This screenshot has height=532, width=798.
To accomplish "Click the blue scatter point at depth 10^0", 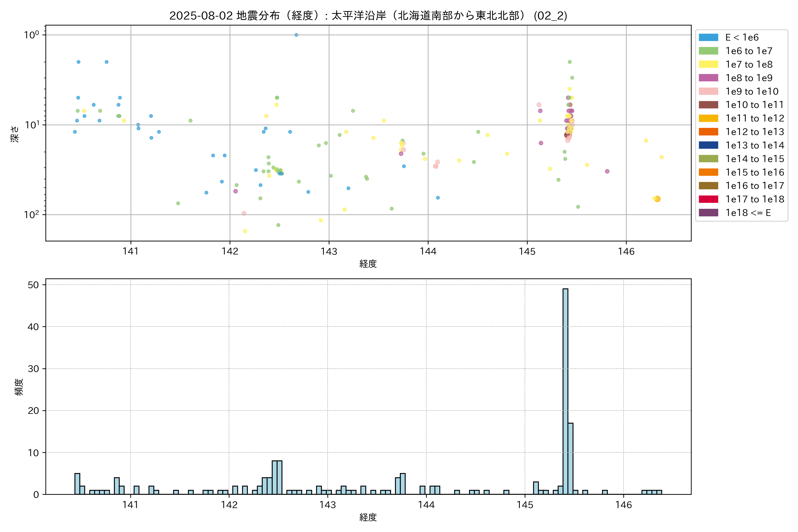I will tap(296, 35).
